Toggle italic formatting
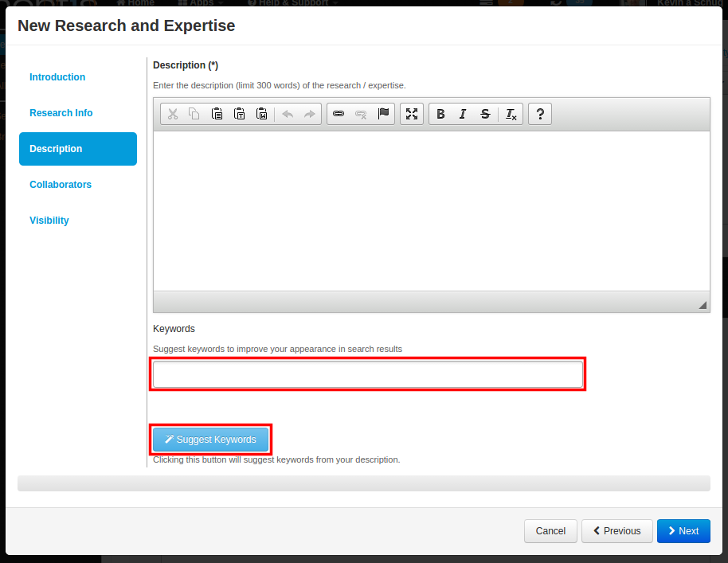Screen dimensions: 728x563 [463, 114]
